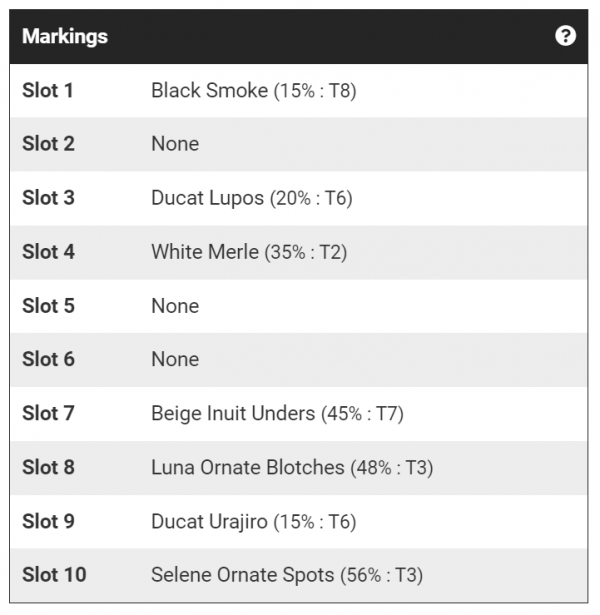Click the Markings panel header title
This screenshot has width=600, height=615.
[x=65, y=37]
